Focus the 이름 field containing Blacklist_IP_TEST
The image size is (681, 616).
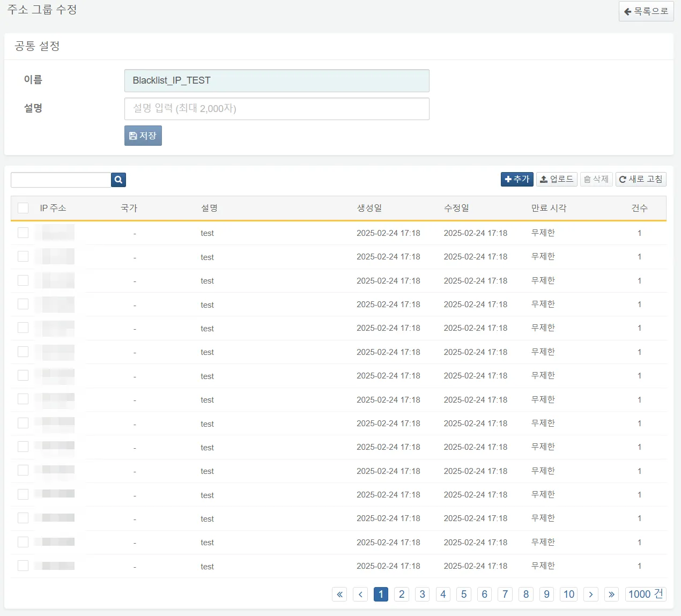[277, 80]
